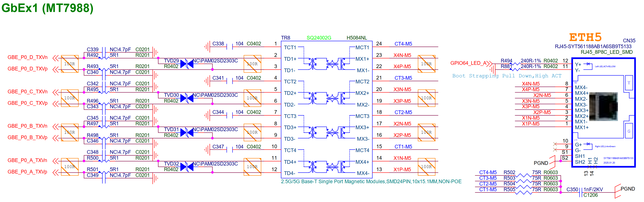
Task: Click the no-connect X at CN35 pin 10
Action: coord(555,144)
